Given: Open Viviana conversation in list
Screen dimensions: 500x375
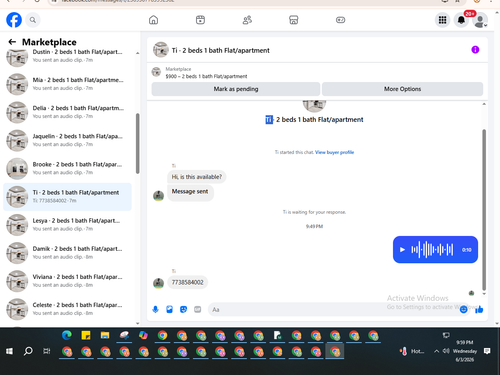Looking at the screenshot, I should pos(68,281).
